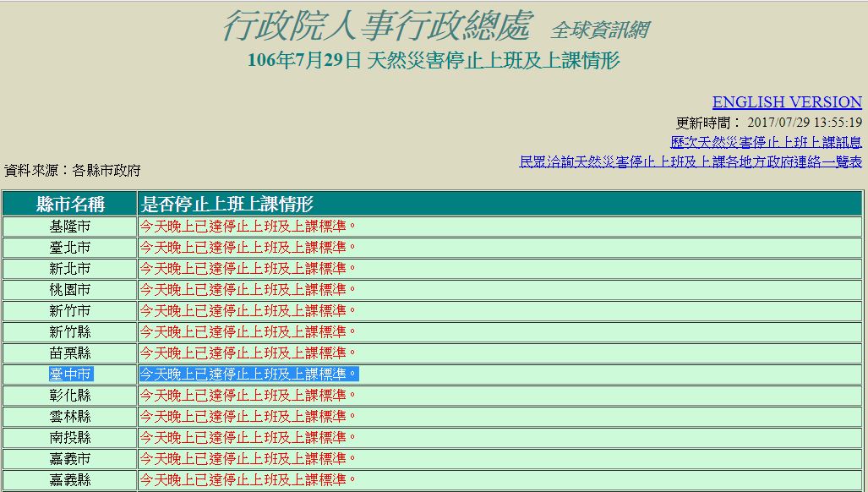Select the 苗栗縣 cell
The width and height of the screenshot is (868, 492).
[70, 353]
